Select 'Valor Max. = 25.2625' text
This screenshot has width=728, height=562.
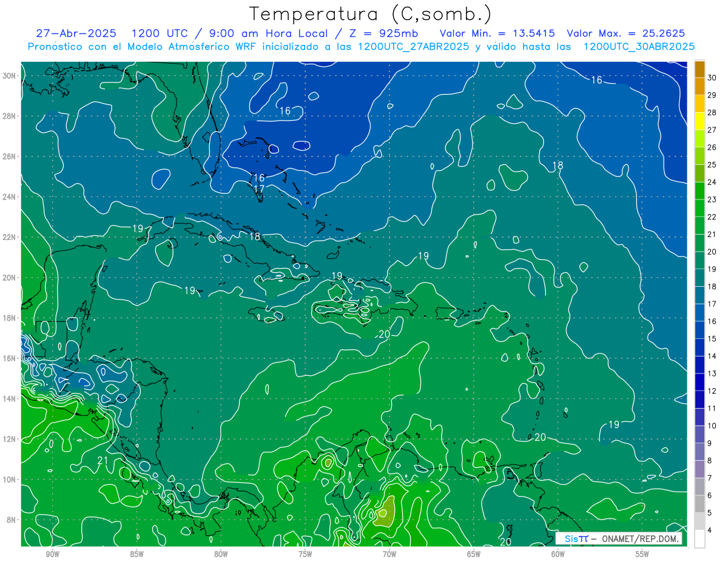(x=625, y=33)
